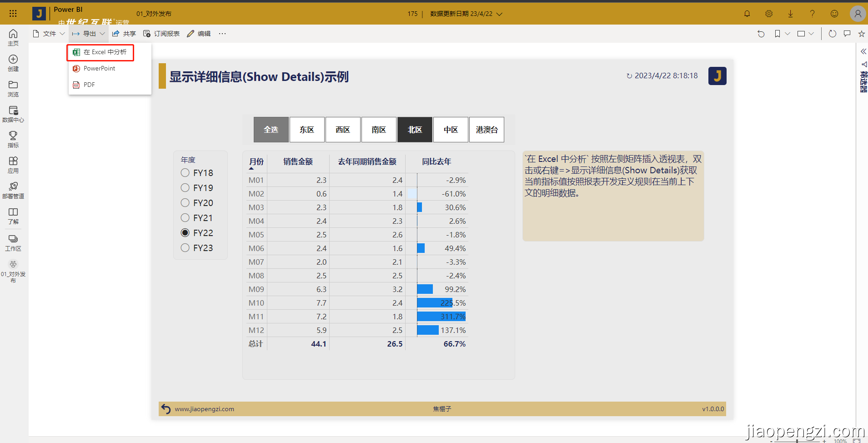This screenshot has height=443, width=868.
Task: Click the back arrow in report footer
Action: pyautogui.click(x=166, y=409)
